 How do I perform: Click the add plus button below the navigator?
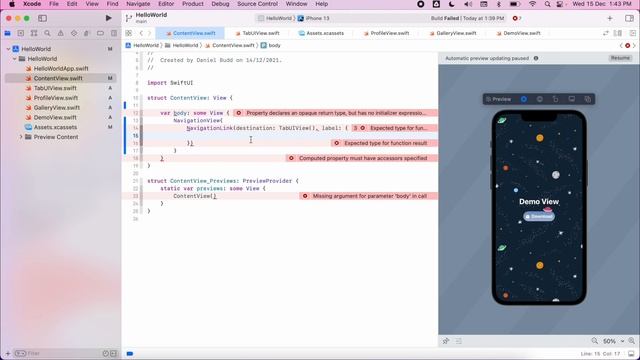coord(8,353)
